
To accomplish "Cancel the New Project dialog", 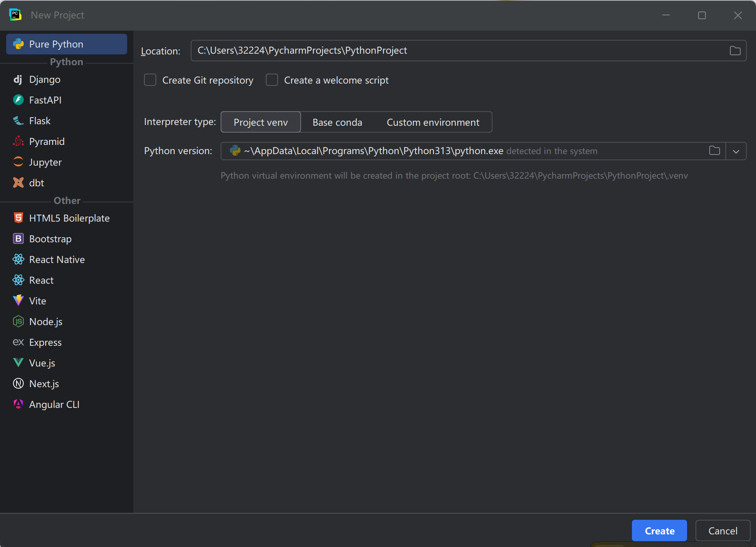I will pyautogui.click(x=722, y=531).
